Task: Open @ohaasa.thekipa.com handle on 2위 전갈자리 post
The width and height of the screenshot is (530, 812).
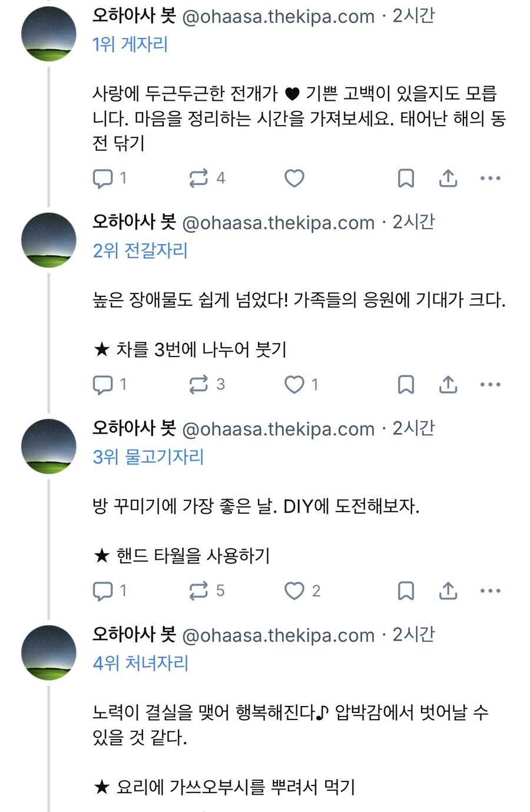Action: coord(279,223)
